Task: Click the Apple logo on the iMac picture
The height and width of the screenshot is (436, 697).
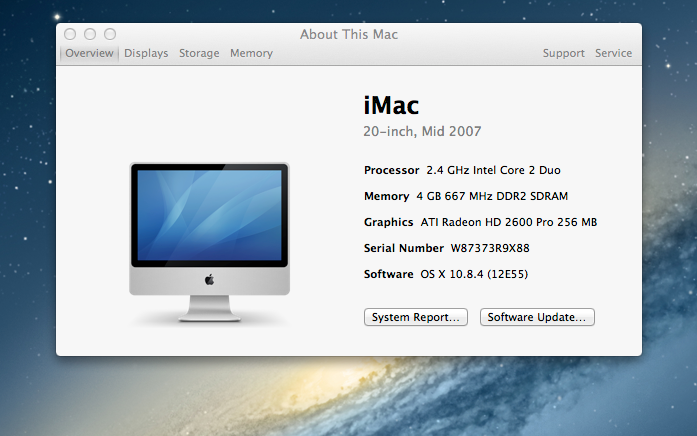Action: (x=209, y=281)
